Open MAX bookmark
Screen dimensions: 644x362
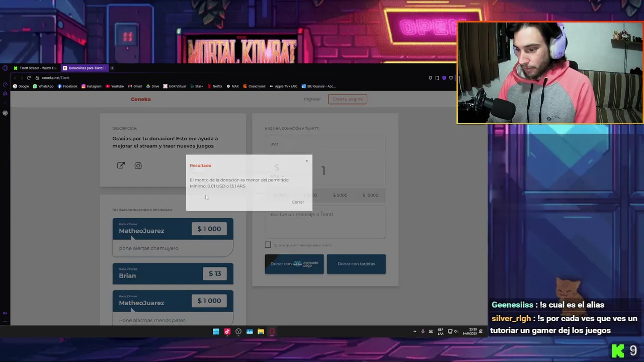click(232, 86)
